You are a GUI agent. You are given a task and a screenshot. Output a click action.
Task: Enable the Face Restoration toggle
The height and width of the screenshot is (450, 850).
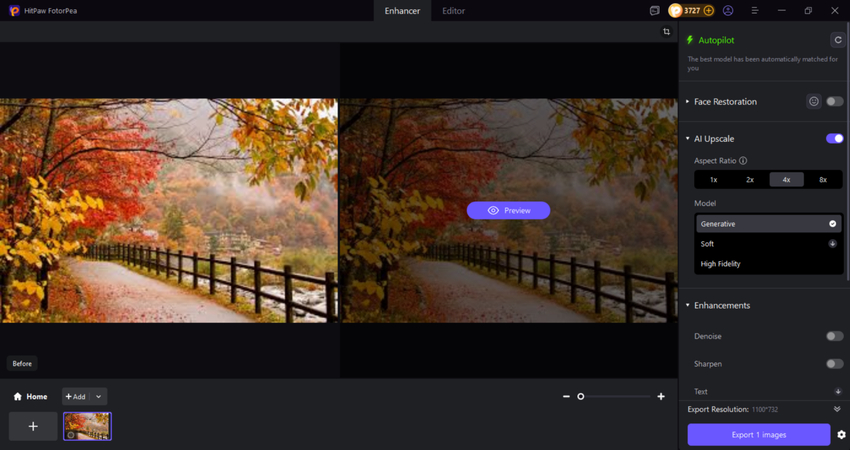point(834,101)
